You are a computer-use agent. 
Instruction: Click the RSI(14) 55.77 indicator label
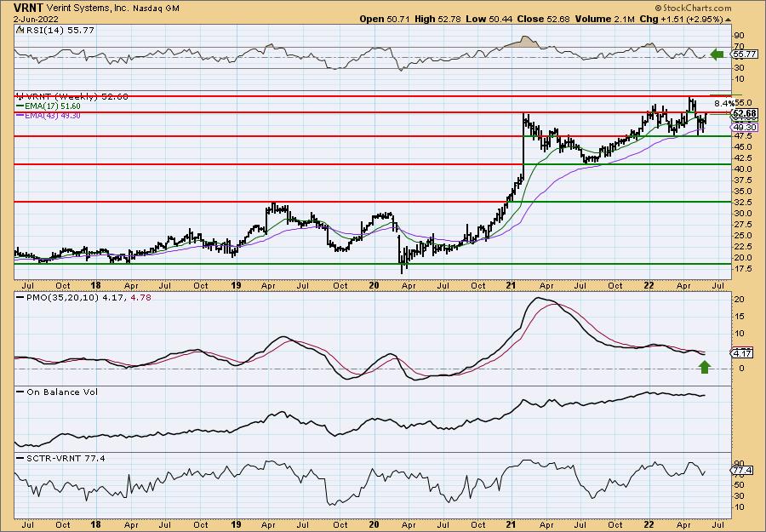point(59,31)
